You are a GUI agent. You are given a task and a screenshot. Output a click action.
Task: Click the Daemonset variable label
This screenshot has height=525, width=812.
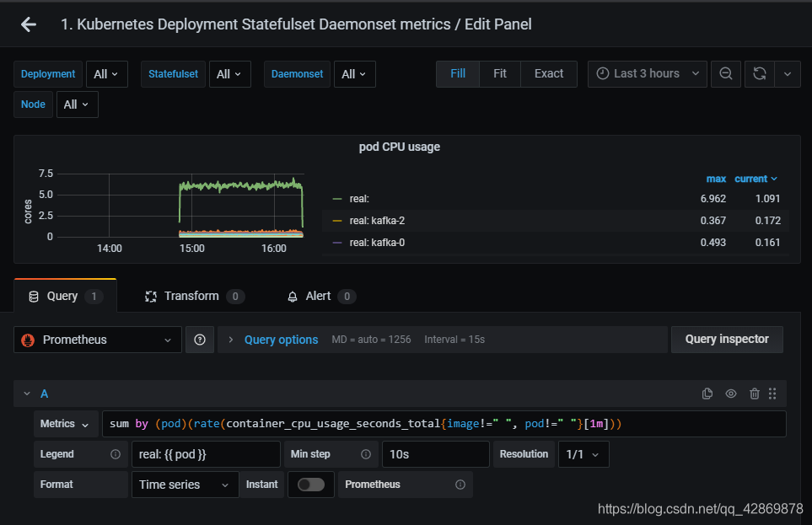point(298,74)
